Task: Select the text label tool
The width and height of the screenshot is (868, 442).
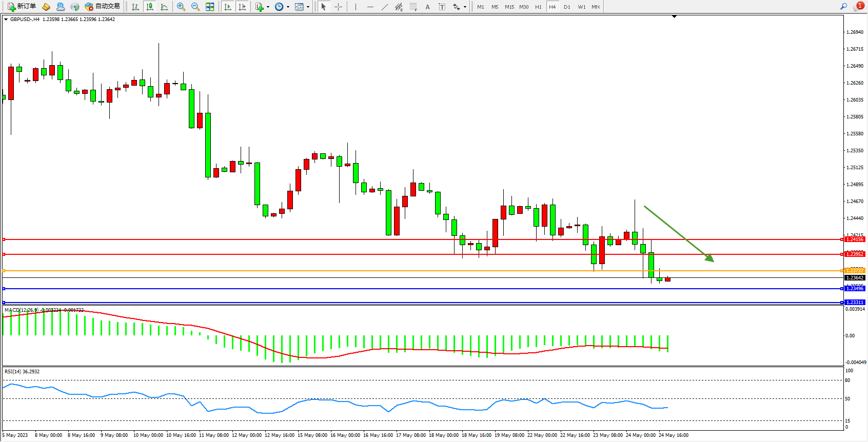Action: point(442,7)
